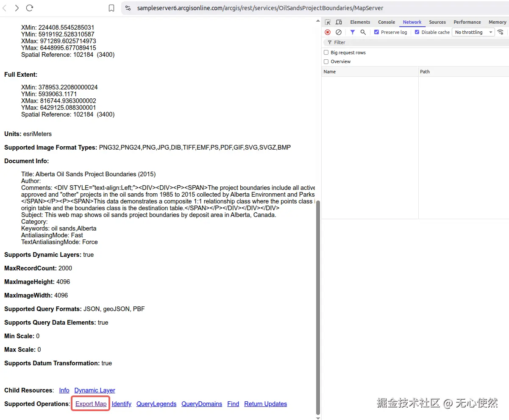Switch to the Memory tab
Screen dimensions: 509x420
pyautogui.click(x=497, y=22)
